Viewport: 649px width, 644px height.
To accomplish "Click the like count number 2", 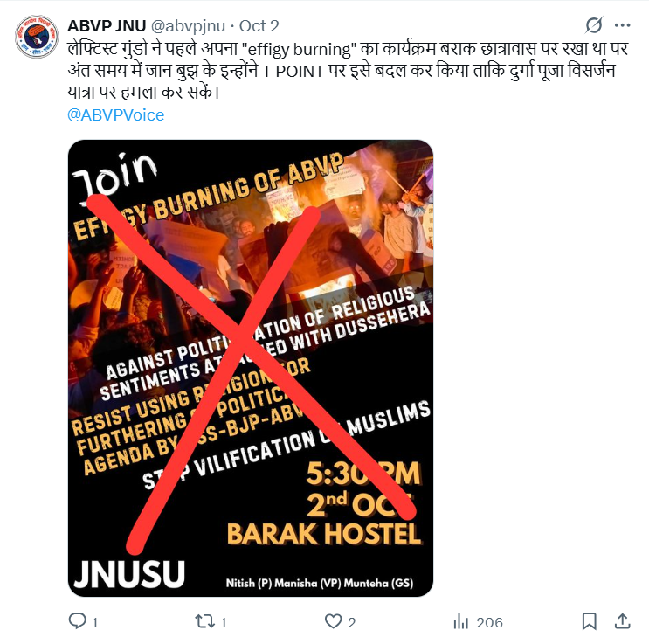I will [351, 622].
